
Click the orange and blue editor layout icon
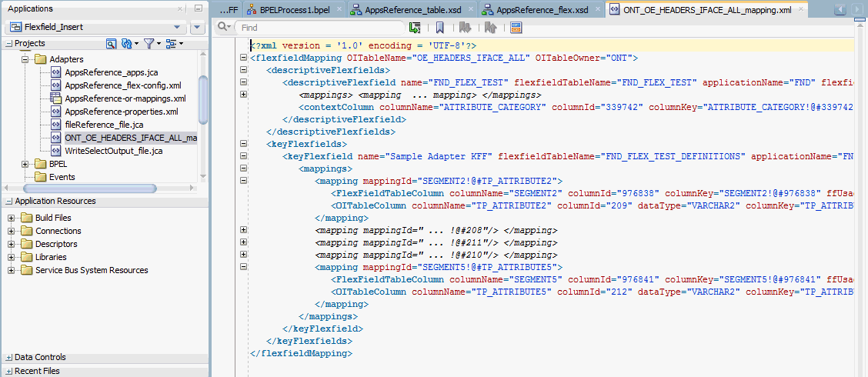(516, 27)
